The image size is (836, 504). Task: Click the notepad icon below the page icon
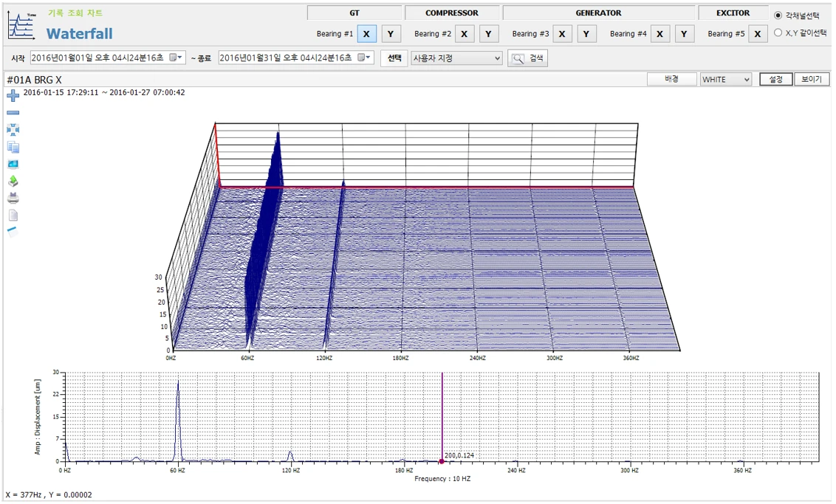coord(13,232)
